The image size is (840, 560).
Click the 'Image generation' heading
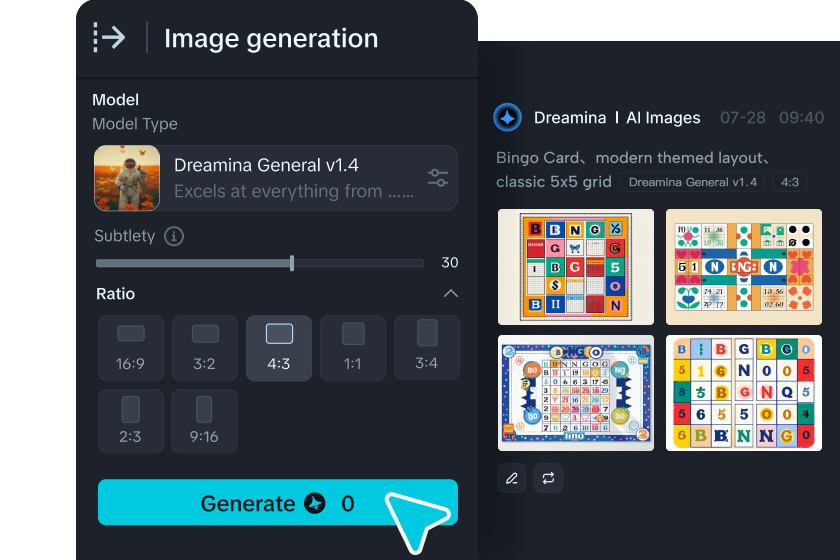[x=271, y=39]
